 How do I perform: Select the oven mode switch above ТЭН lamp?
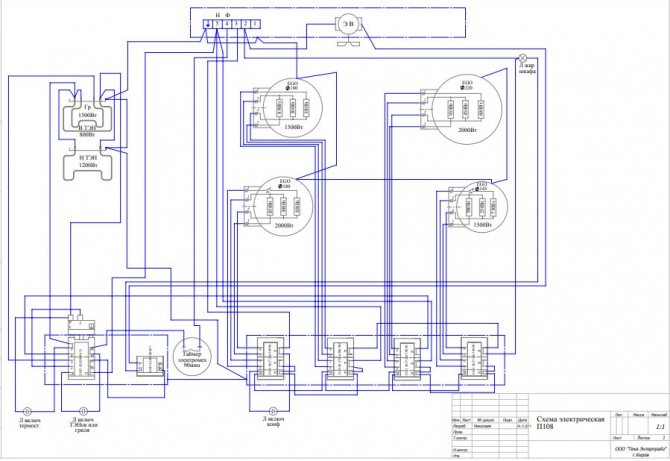coord(79,355)
